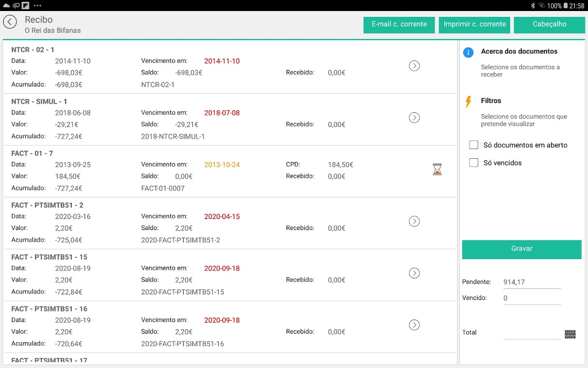The image size is (588, 368).
Task: Tap the hourglass icon on FACT - 01 - 7
Action: (x=437, y=169)
